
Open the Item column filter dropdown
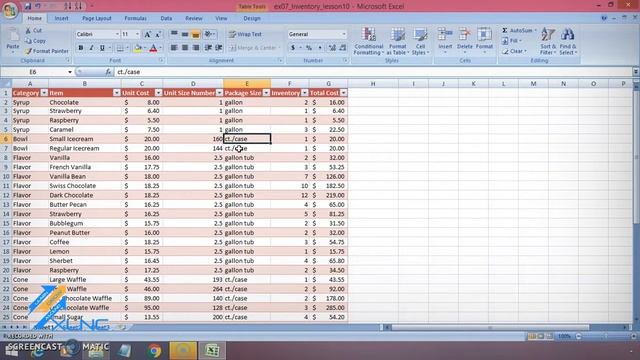(116, 93)
